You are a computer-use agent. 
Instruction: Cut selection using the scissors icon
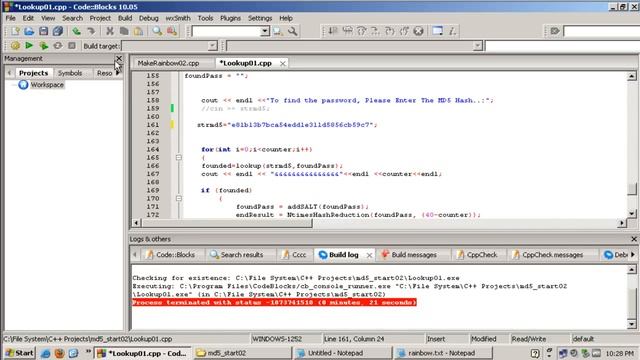[109, 31]
